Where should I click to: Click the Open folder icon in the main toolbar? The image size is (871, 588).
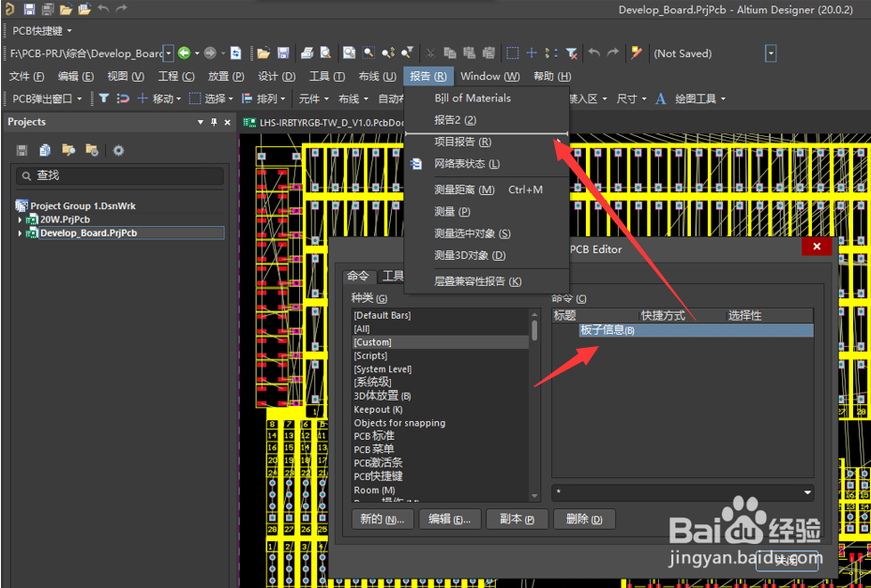click(x=263, y=53)
